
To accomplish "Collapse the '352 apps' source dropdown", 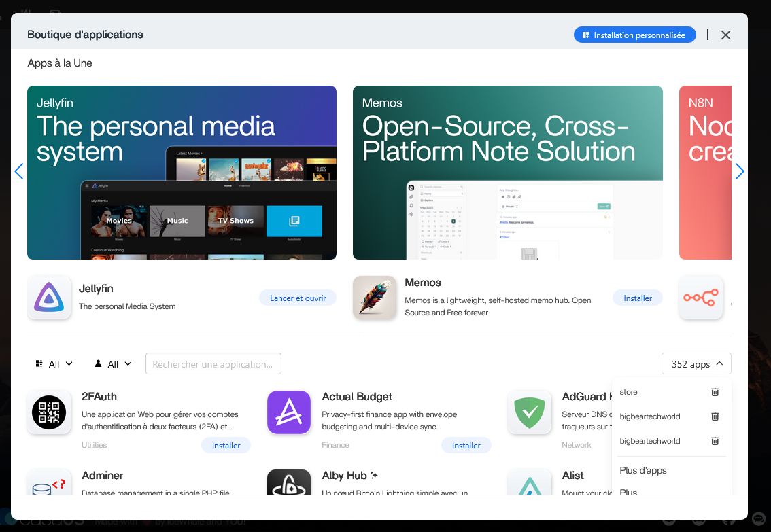I will 696,364.
